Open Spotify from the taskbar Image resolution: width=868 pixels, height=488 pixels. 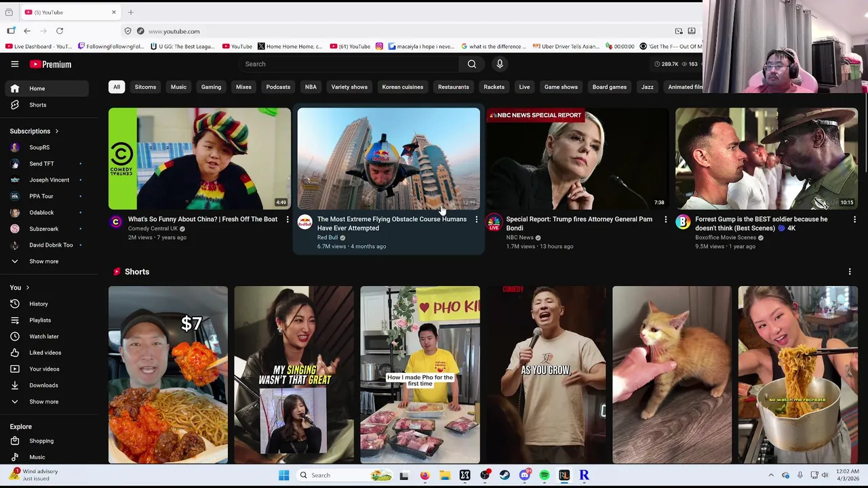545,475
